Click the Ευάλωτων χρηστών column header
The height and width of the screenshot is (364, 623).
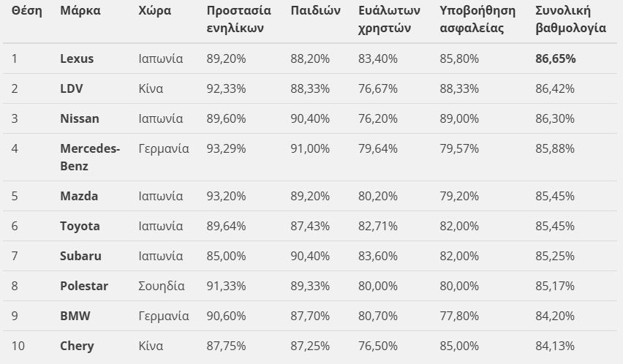click(388, 20)
